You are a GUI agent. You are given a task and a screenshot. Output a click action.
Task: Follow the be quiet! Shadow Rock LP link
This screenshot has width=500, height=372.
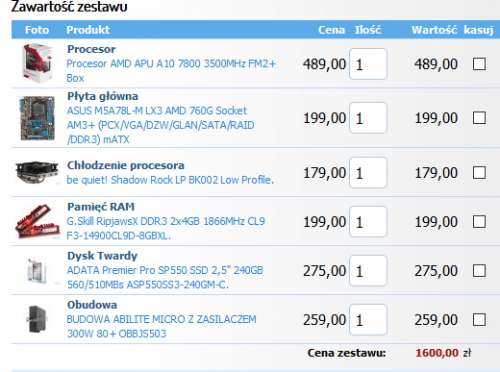pyautogui.click(x=170, y=180)
